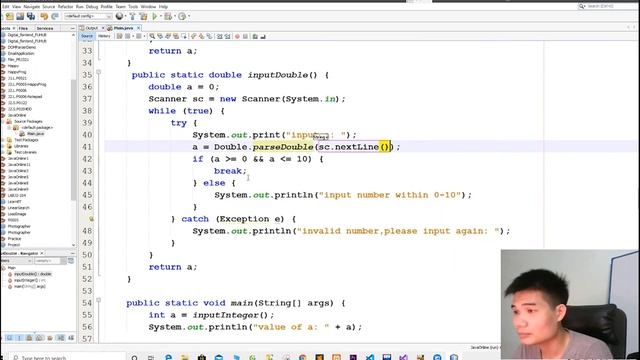
Task: Select the LoadImage project
Action: coord(17,214)
